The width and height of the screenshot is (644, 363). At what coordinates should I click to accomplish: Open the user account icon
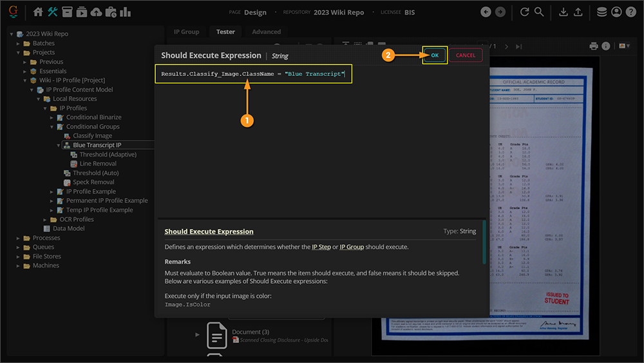616,12
